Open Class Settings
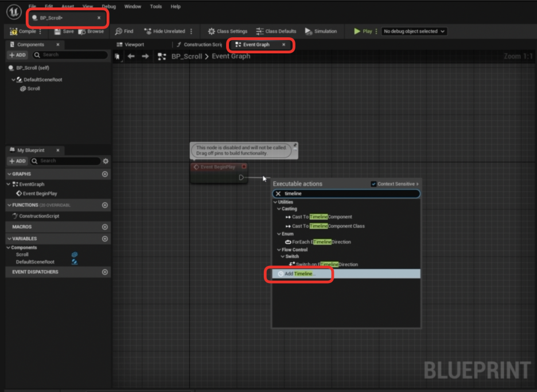The height and width of the screenshot is (392, 537). point(227,31)
